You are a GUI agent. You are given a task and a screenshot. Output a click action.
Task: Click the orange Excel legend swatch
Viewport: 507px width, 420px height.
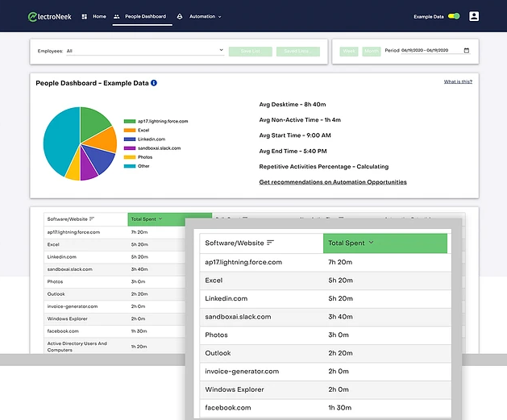(x=129, y=130)
